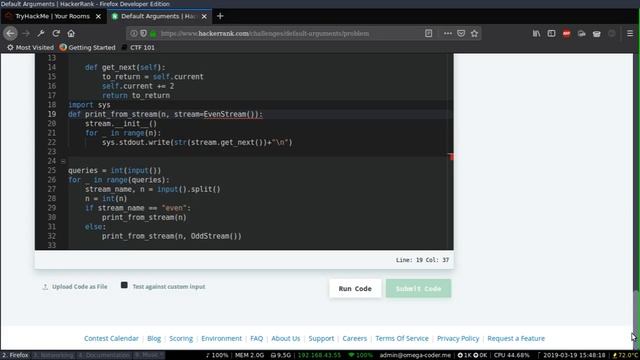Open the FAQ footer link
640x360 pixels.
click(x=256, y=338)
